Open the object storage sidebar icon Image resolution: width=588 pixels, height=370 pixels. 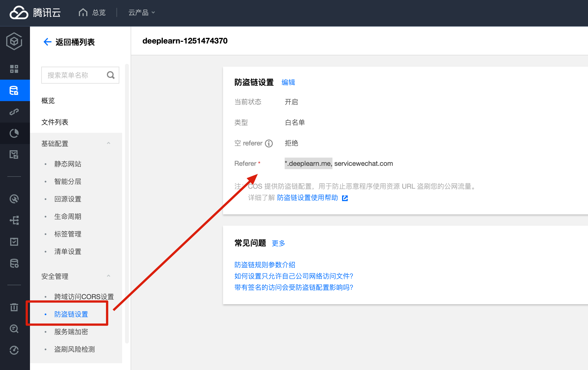click(14, 90)
